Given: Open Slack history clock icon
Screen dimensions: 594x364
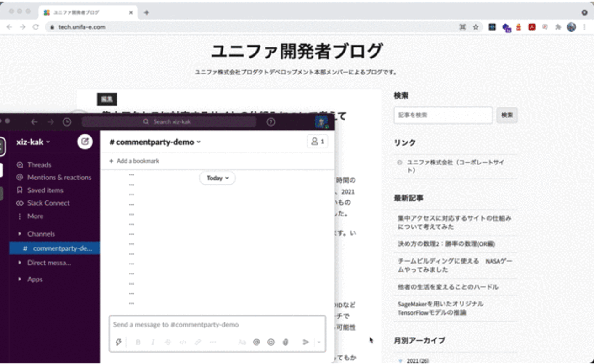Looking at the screenshot, I should pos(67,122).
